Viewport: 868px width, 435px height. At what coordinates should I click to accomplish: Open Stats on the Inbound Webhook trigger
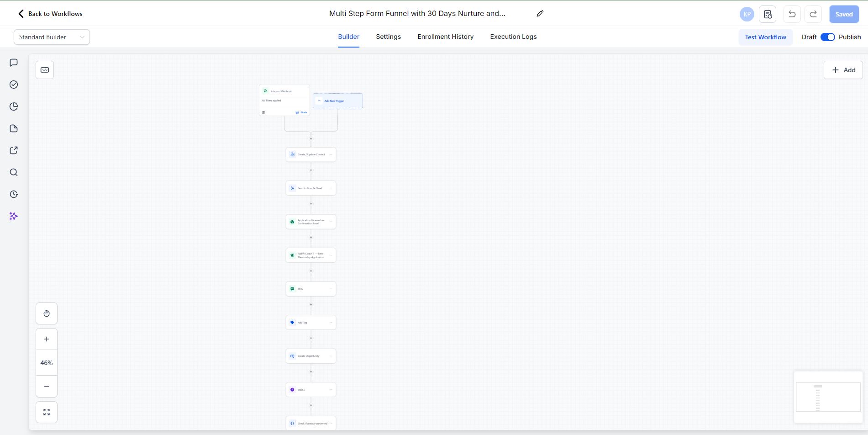[x=301, y=112]
